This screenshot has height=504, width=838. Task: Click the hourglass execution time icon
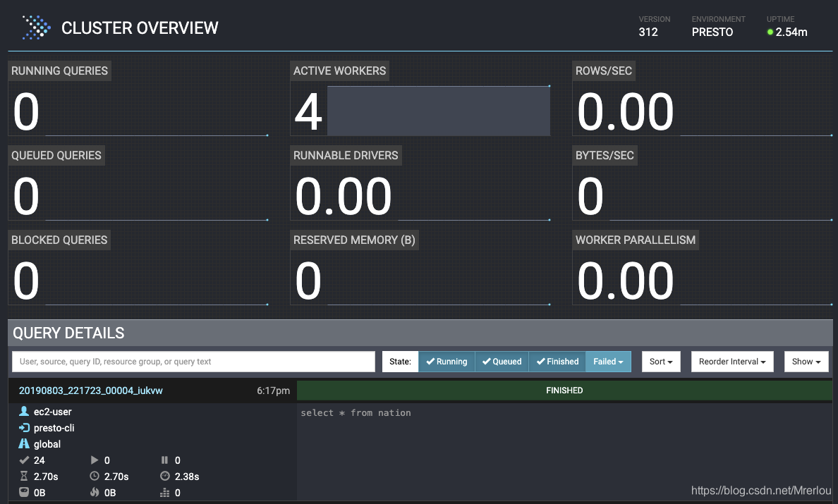pyautogui.click(x=23, y=476)
